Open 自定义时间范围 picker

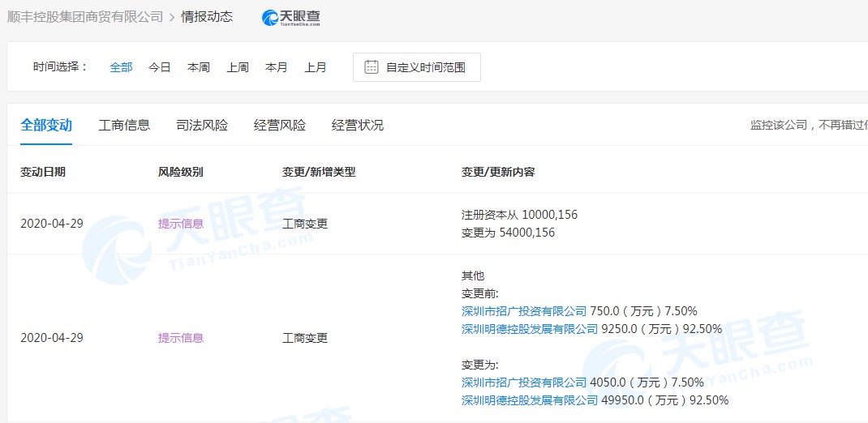[417, 67]
